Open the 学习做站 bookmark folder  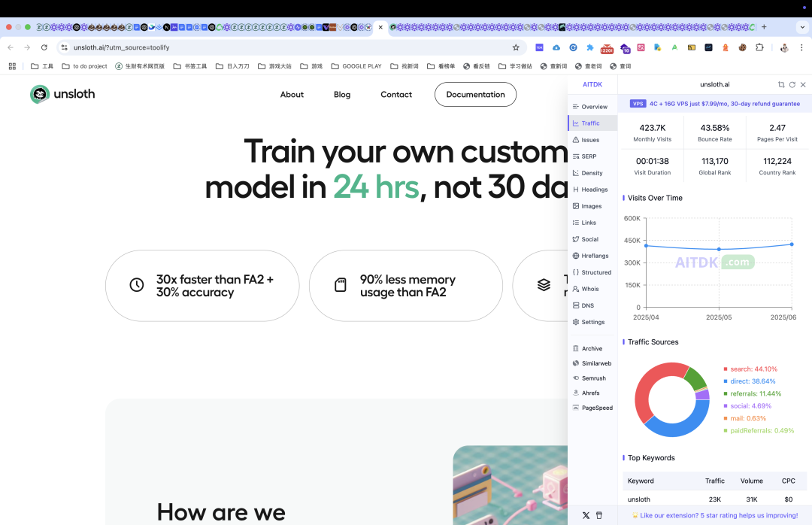pyautogui.click(x=515, y=66)
